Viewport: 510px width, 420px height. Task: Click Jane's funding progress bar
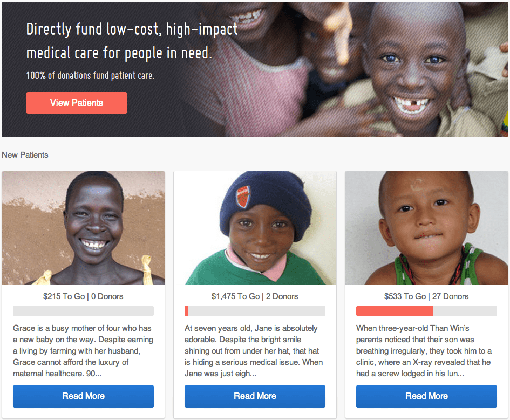click(x=255, y=311)
